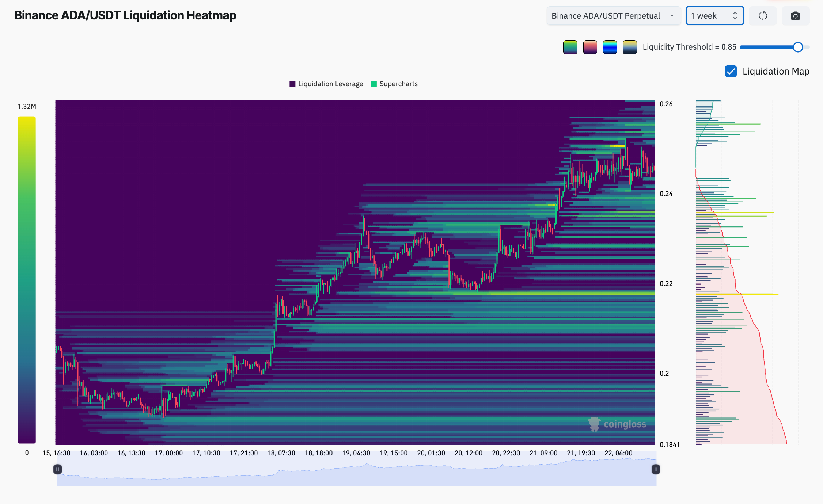
Task: Select the red-purple color scheme swatch
Action: 590,47
